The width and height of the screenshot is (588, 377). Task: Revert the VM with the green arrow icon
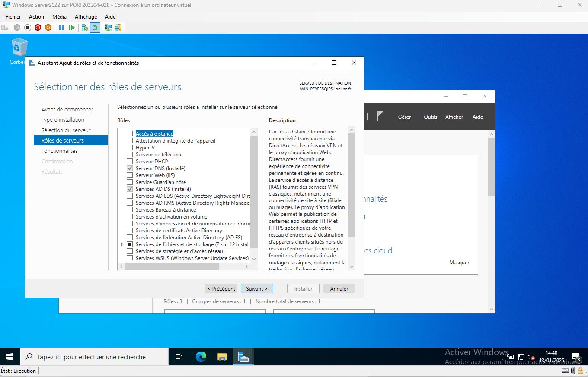(95, 28)
